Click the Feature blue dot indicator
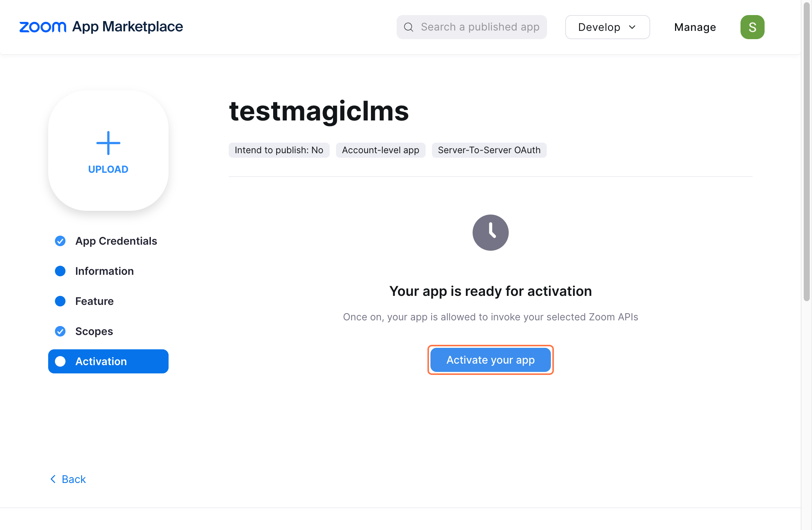812x530 pixels. click(x=60, y=301)
